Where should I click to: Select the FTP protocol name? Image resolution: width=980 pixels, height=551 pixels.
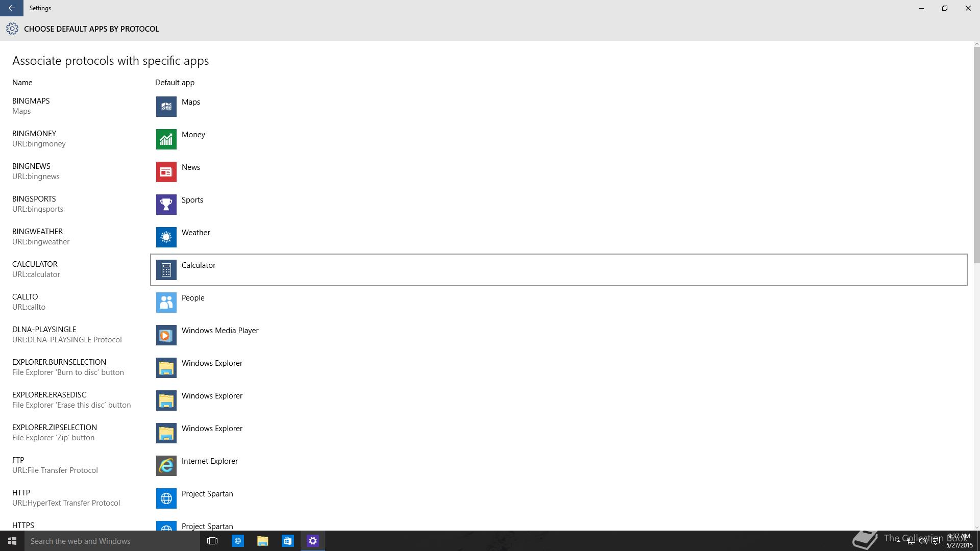point(18,460)
